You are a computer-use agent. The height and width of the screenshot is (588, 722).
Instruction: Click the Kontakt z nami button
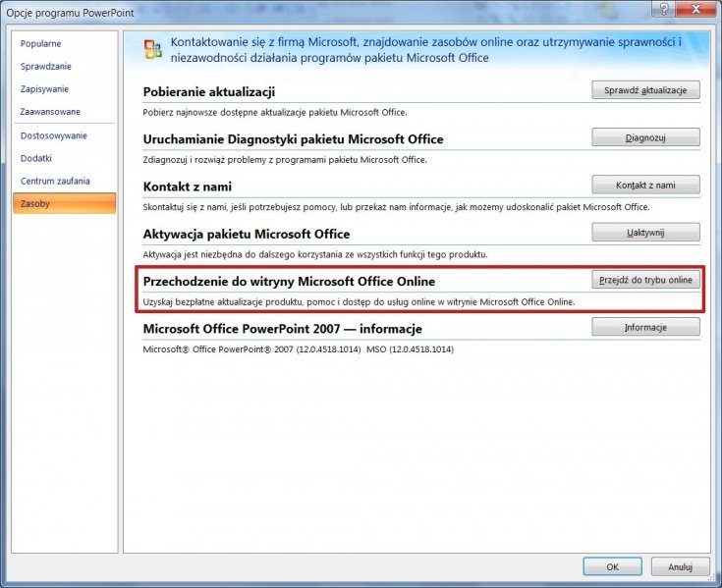coord(645,185)
